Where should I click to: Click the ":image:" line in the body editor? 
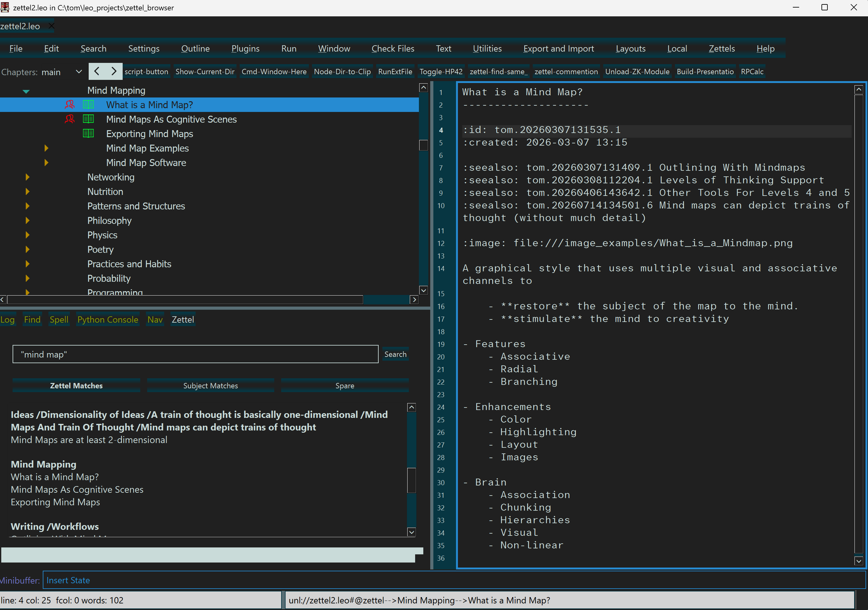coord(627,243)
